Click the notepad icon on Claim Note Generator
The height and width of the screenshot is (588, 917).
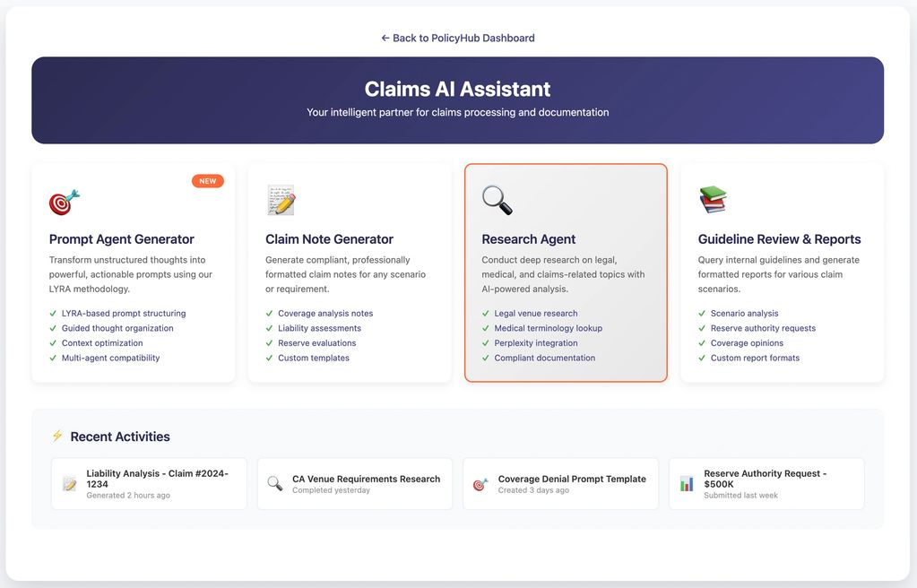tap(281, 201)
